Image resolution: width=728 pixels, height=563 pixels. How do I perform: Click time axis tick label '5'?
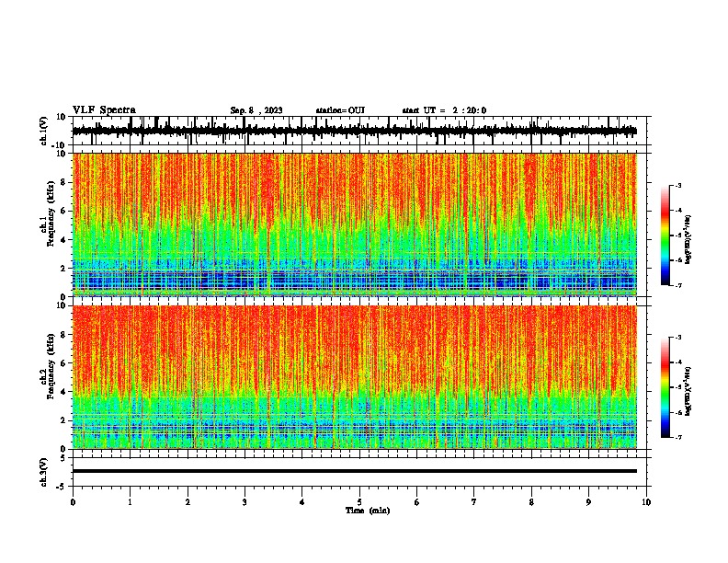click(x=359, y=502)
